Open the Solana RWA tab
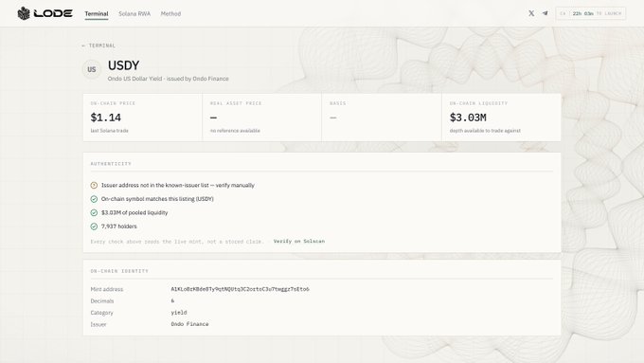Screen dimensions: 644x363 pyautogui.click(x=134, y=13)
